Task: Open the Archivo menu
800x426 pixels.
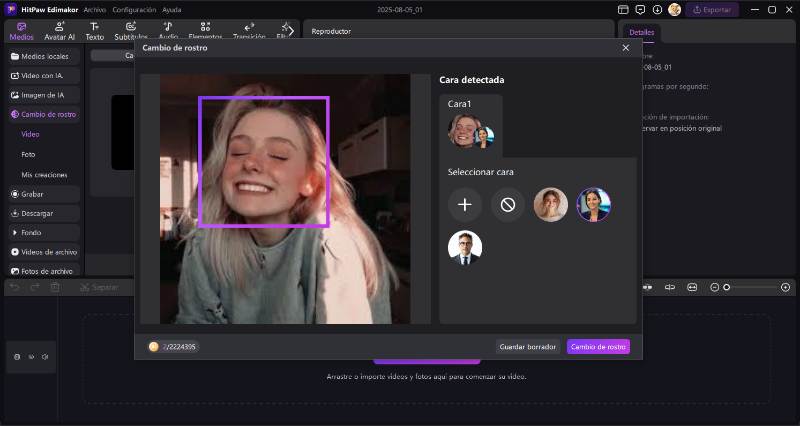Action: click(95, 10)
